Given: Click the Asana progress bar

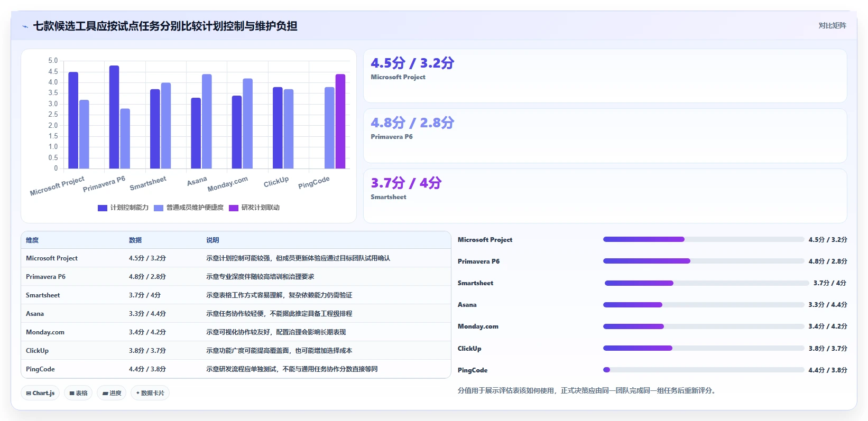Looking at the screenshot, I should tap(704, 305).
